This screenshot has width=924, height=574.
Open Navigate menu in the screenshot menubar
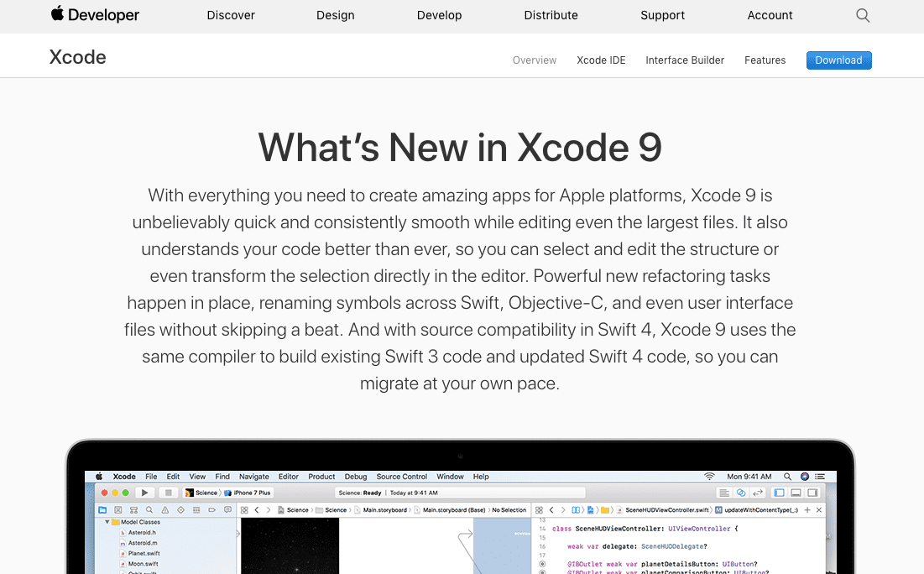(x=254, y=476)
